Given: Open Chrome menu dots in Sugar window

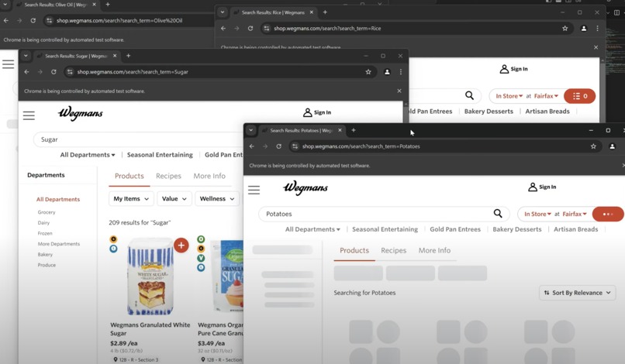Looking at the screenshot, I should [x=401, y=72].
